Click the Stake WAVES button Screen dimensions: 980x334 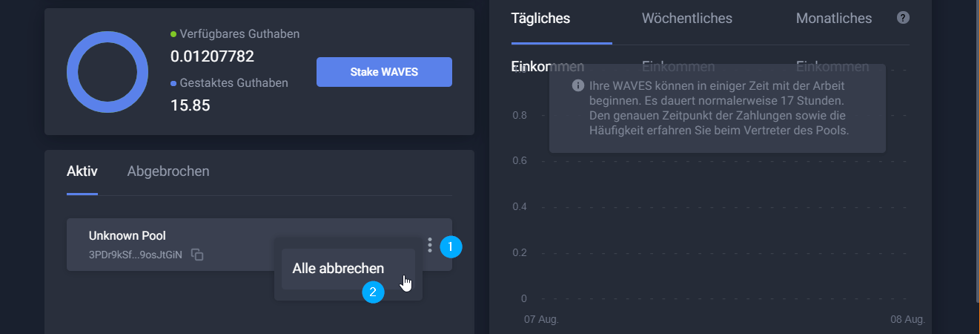[384, 72]
